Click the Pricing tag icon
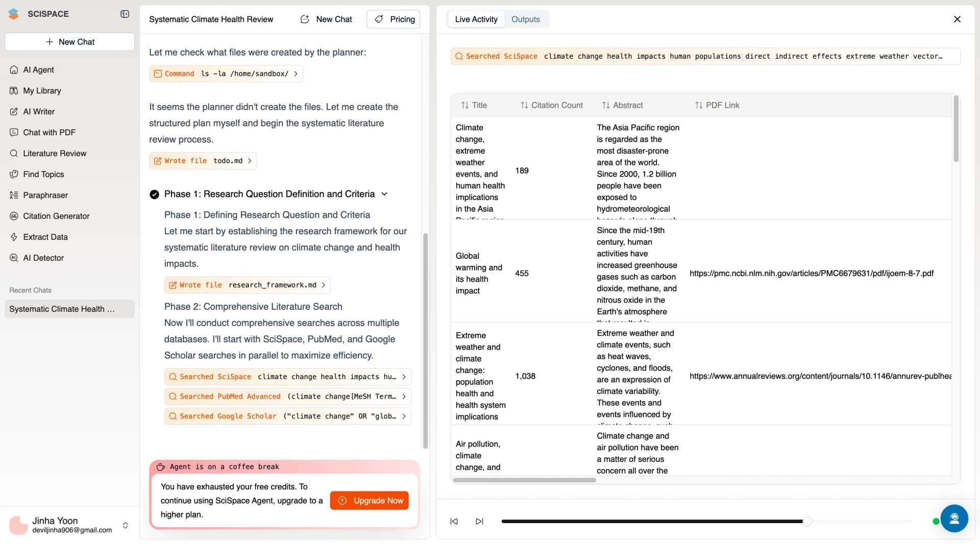980x544 pixels. coord(379,19)
